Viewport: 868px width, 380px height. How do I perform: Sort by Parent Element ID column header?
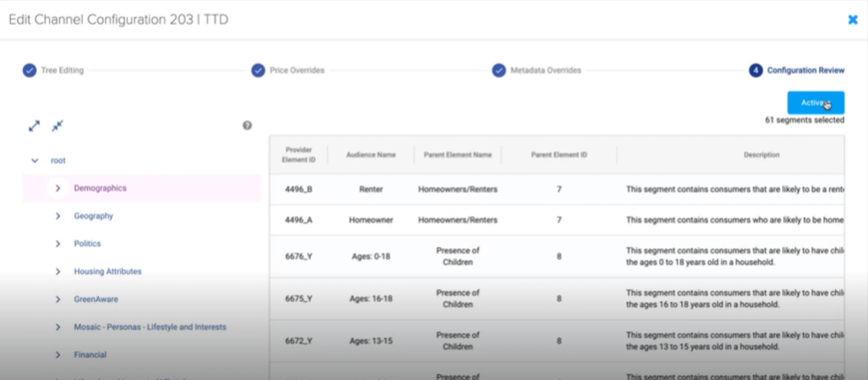pyautogui.click(x=559, y=155)
